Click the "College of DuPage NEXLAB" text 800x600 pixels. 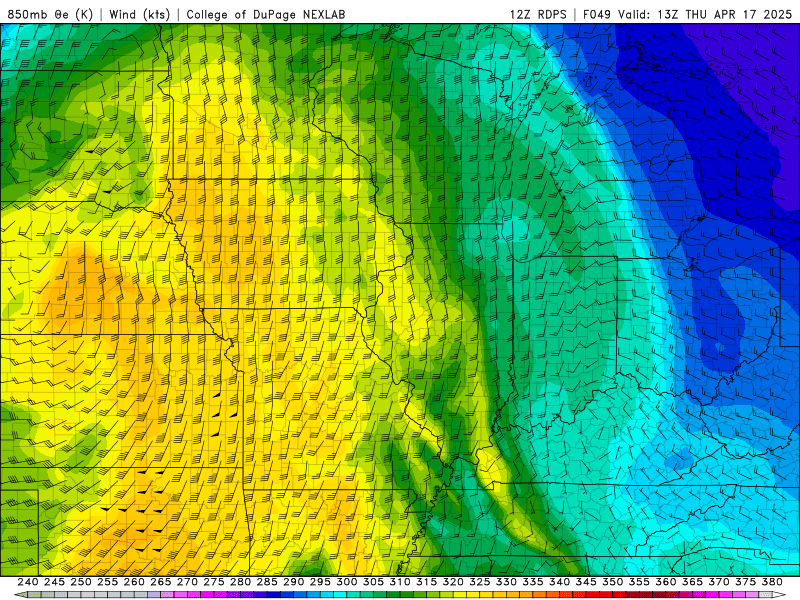click(266, 14)
